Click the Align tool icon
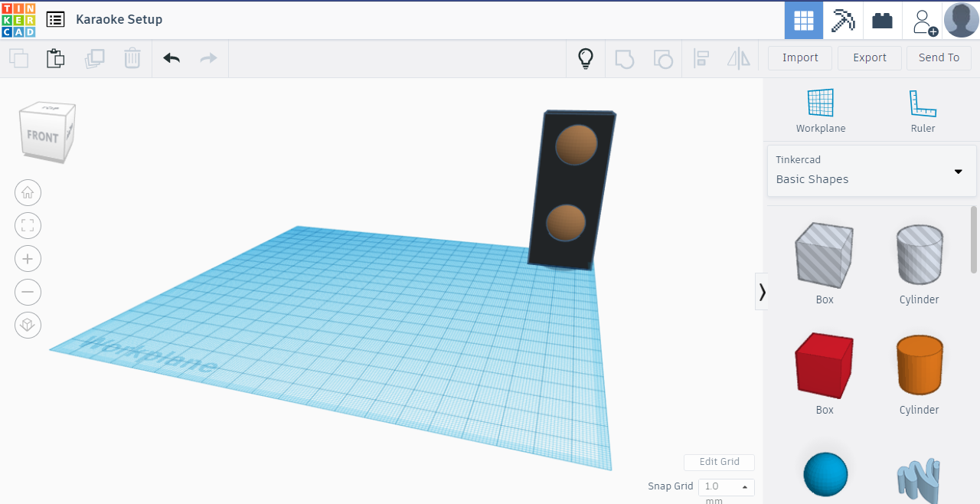 click(x=701, y=58)
